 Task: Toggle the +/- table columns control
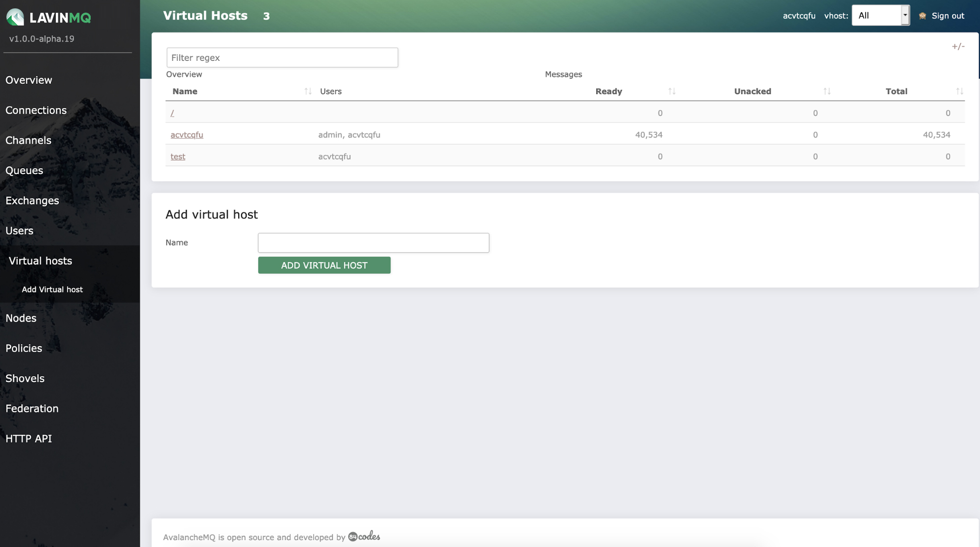coord(957,47)
